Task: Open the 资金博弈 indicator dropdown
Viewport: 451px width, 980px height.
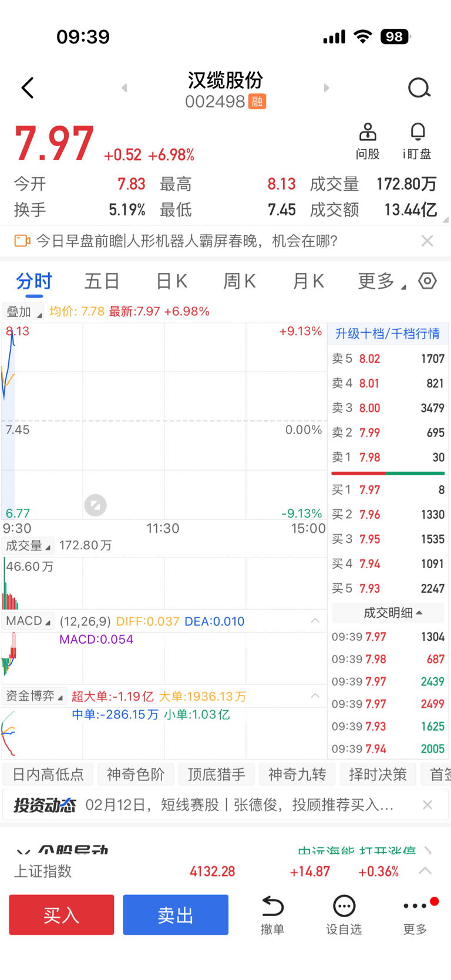Action: [x=34, y=696]
